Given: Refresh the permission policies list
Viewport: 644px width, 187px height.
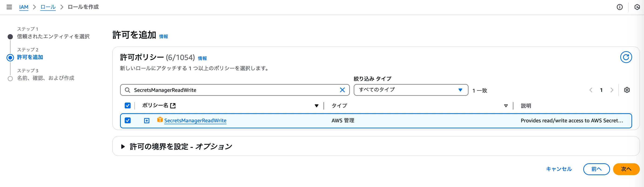Looking at the screenshot, I should pos(626,57).
